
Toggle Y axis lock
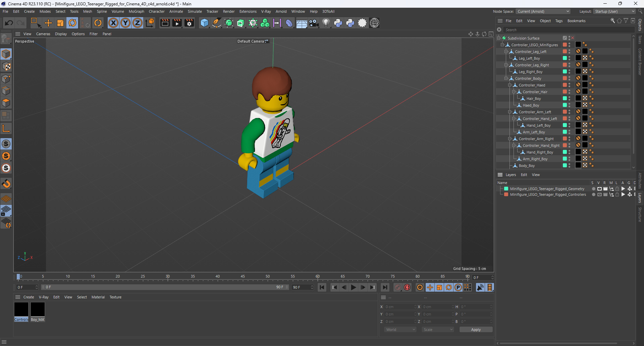pyautogui.click(x=125, y=23)
